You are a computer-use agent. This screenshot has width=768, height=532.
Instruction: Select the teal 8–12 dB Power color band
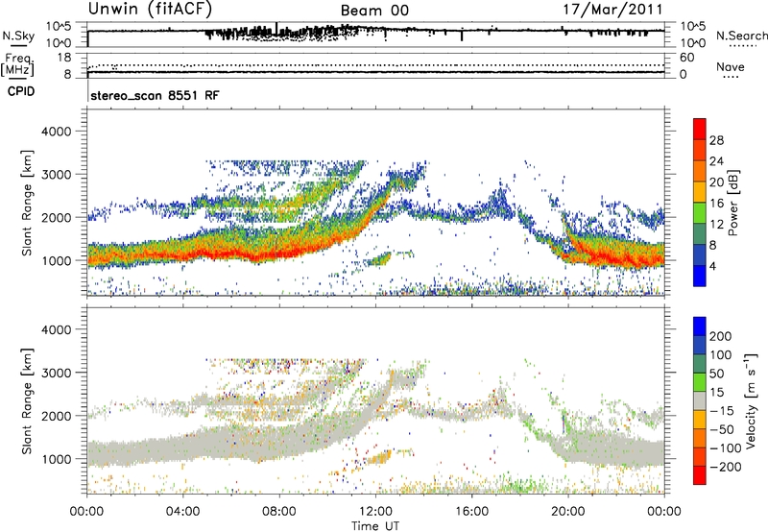[700, 233]
